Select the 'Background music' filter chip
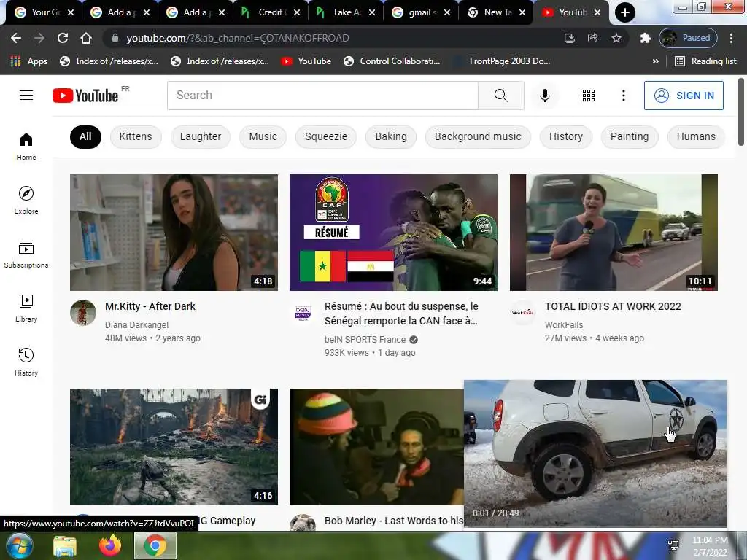 478,136
